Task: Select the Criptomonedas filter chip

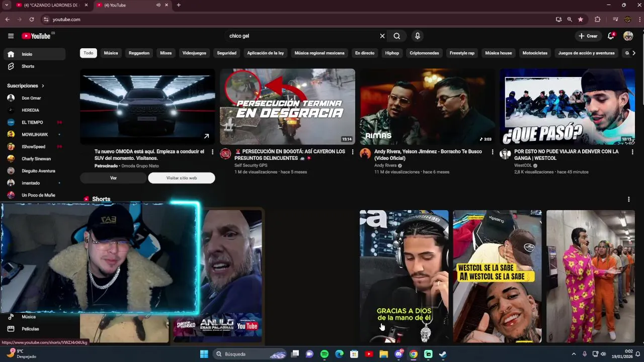Action: pos(424,53)
